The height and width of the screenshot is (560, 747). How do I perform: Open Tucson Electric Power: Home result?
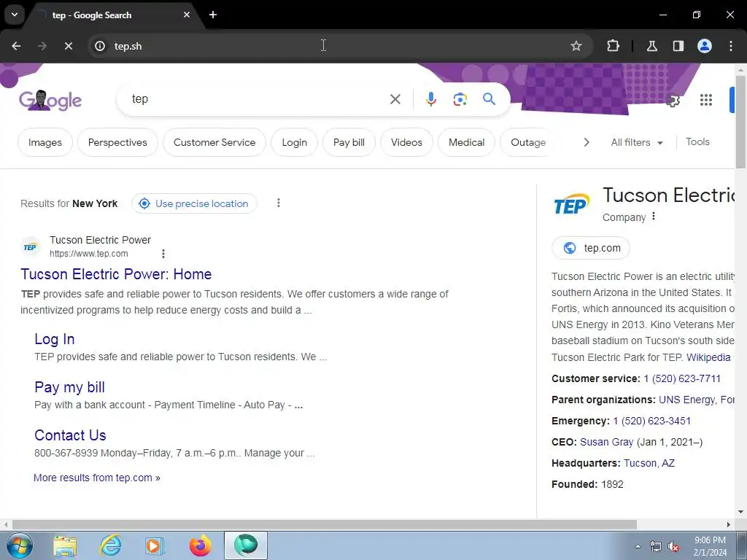click(x=116, y=274)
